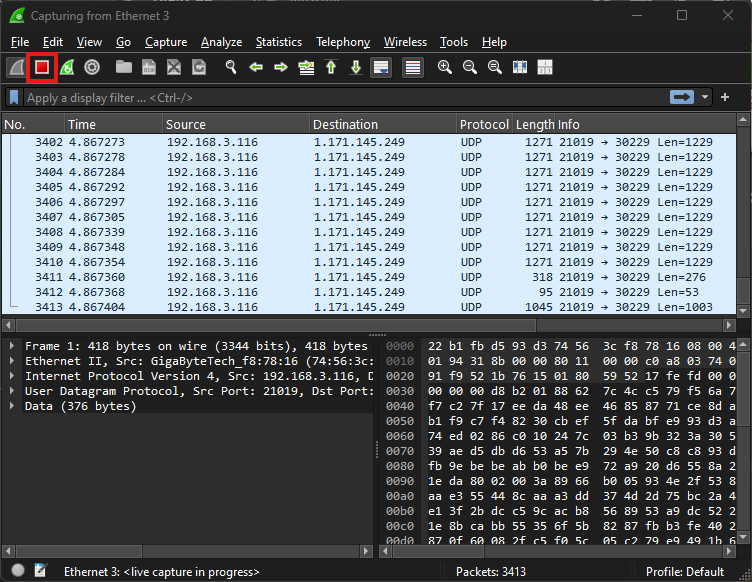Zoom in main window text

[x=445, y=68]
